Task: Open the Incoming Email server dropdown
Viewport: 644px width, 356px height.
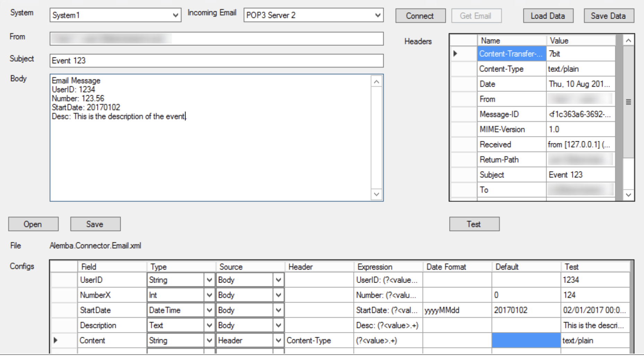Action: (377, 15)
